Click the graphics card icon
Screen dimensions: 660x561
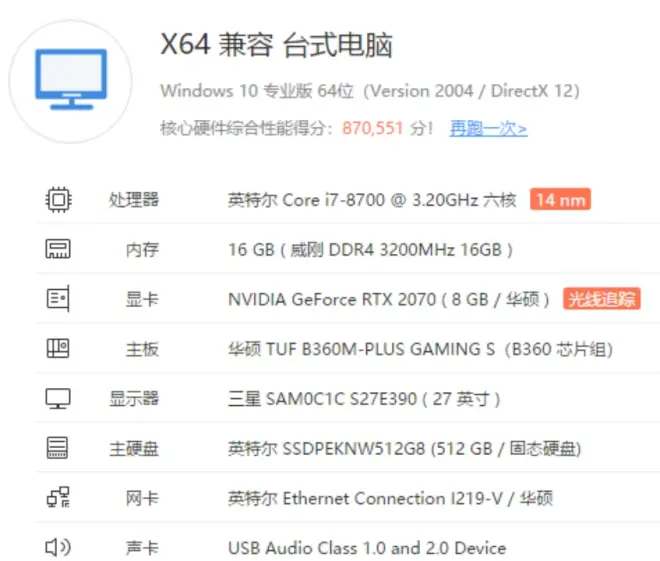tap(57, 299)
